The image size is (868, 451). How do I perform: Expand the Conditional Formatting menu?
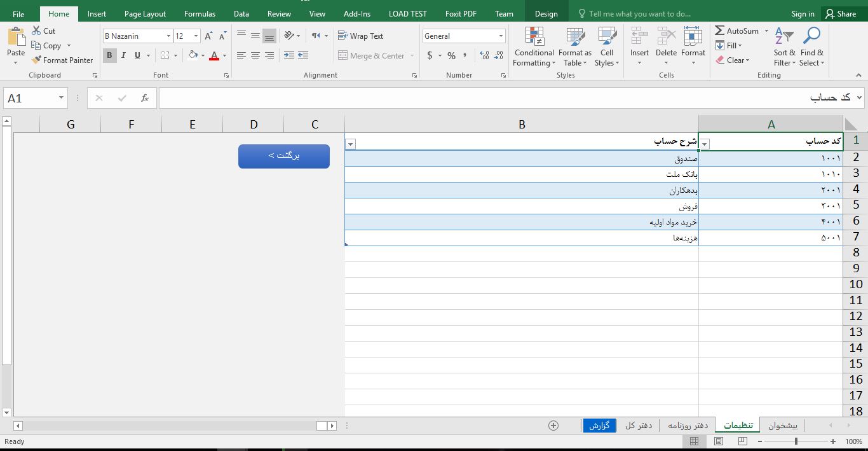coord(534,46)
